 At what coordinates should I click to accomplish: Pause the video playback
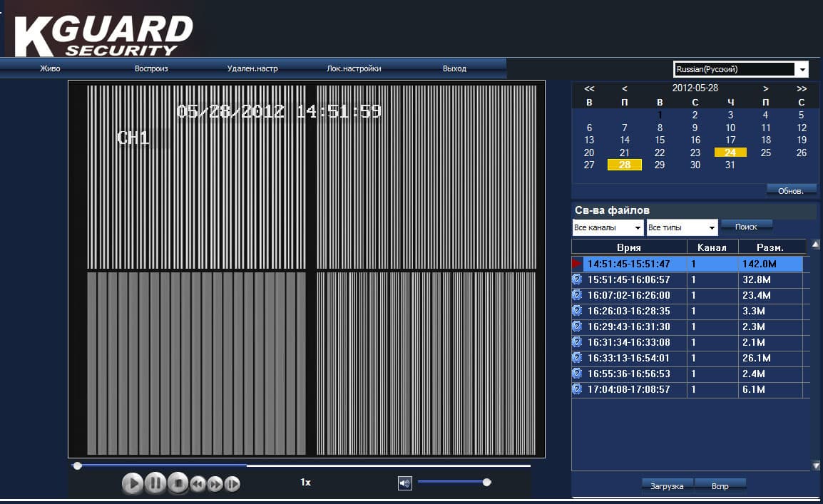[155, 483]
